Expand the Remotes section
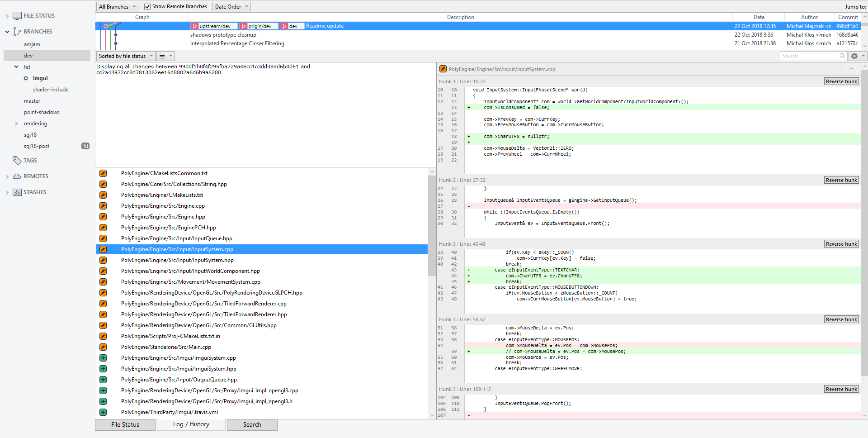 [x=7, y=177]
